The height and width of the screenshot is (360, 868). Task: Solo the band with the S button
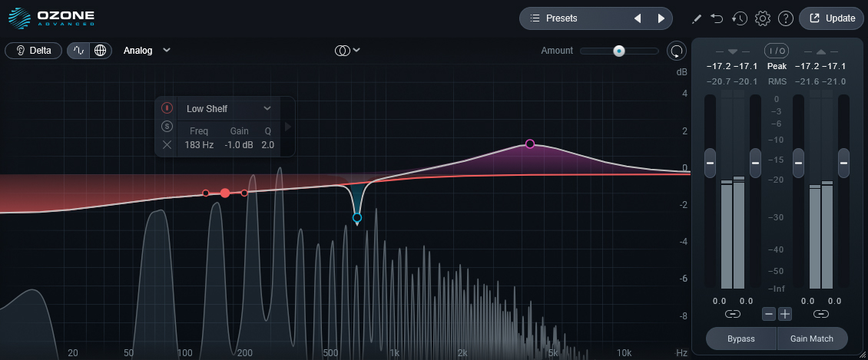click(167, 127)
